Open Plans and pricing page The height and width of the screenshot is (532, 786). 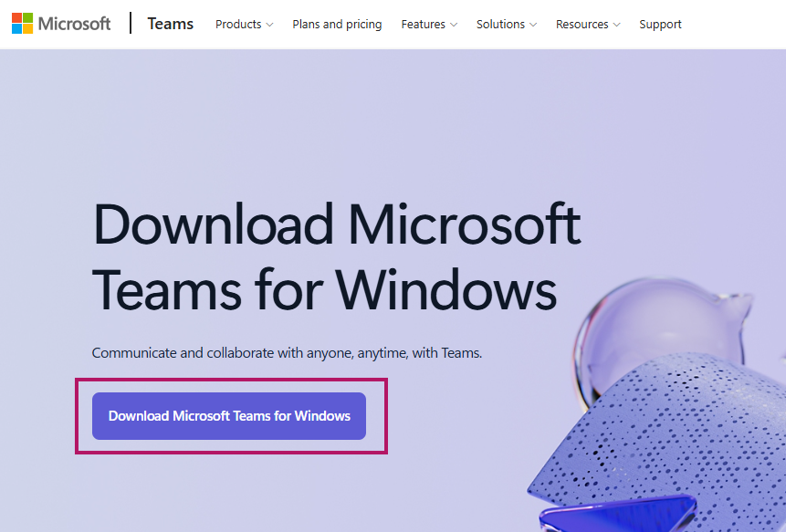coord(337,24)
